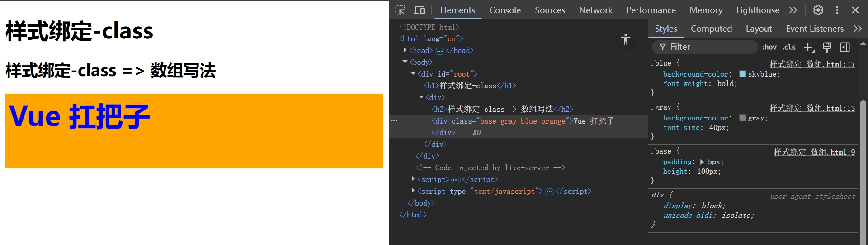This screenshot has width=868, height=245.
Task: Select the Event Listeners pane tab
Action: pos(815,29)
